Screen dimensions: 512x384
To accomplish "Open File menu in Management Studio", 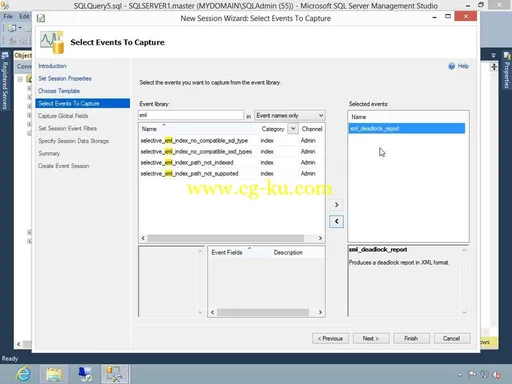I will (x=8, y=16).
